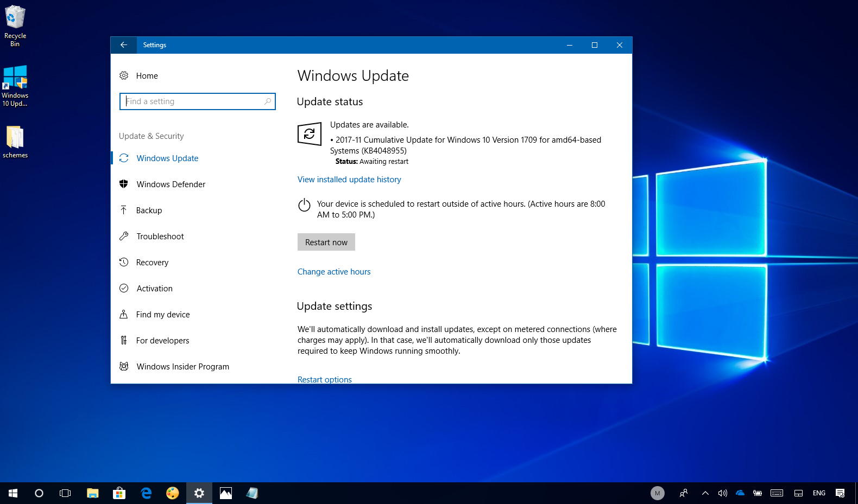Open the Restart options link
The image size is (858, 504).
click(325, 379)
